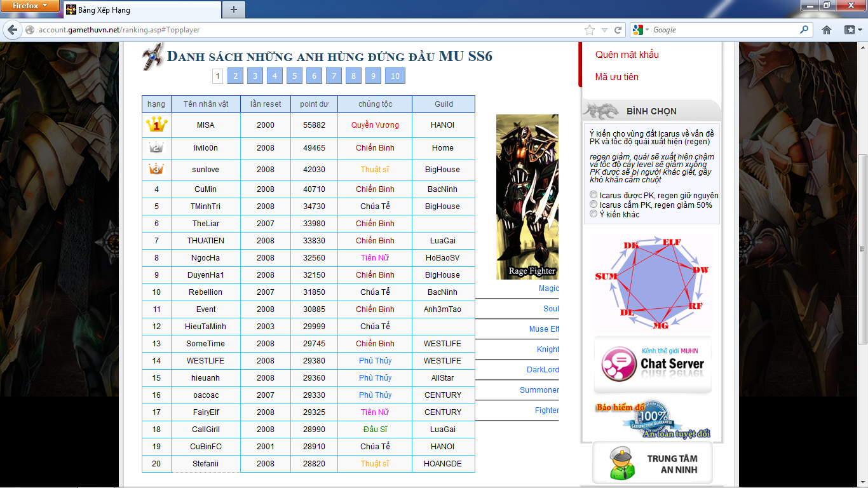Open the bookmarks menu icon
This screenshot has width=868, height=488.
click(x=853, y=30)
